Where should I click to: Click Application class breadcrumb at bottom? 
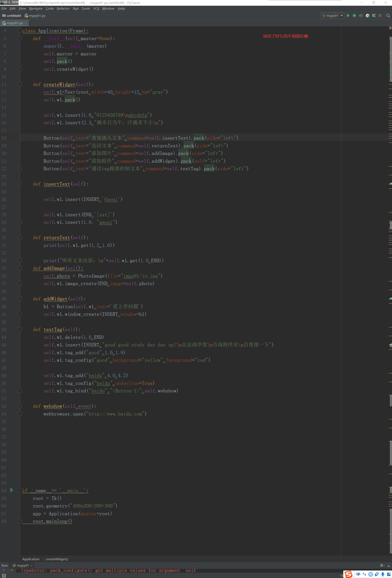click(x=31, y=559)
